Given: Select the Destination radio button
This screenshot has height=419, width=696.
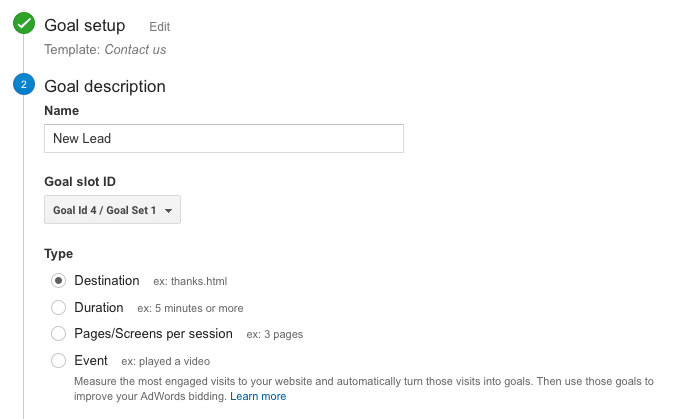Looking at the screenshot, I should coord(58,281).
